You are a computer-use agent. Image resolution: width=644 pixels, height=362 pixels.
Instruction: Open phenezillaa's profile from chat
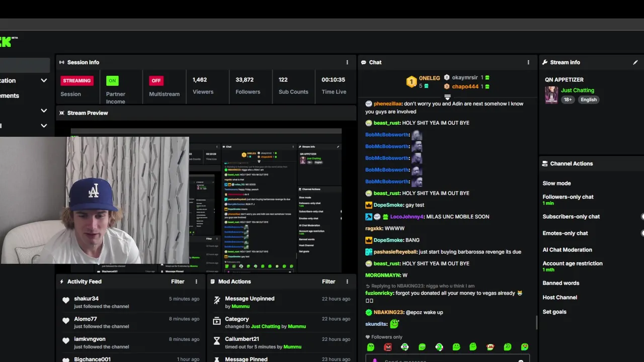coord(387,104)
